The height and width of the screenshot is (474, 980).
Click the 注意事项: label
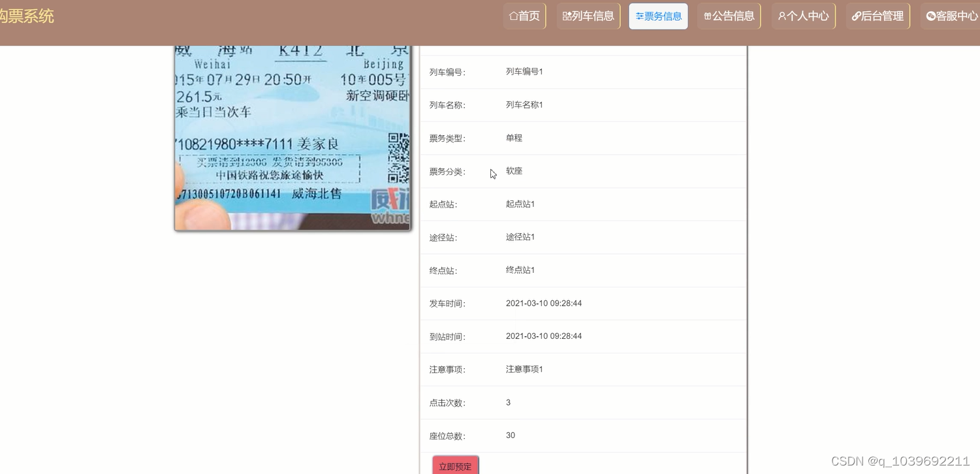click(x=447, y=370)
